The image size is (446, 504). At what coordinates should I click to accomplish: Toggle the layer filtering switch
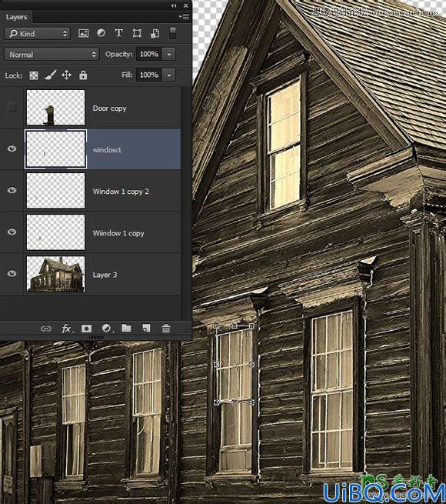(172, 33)
